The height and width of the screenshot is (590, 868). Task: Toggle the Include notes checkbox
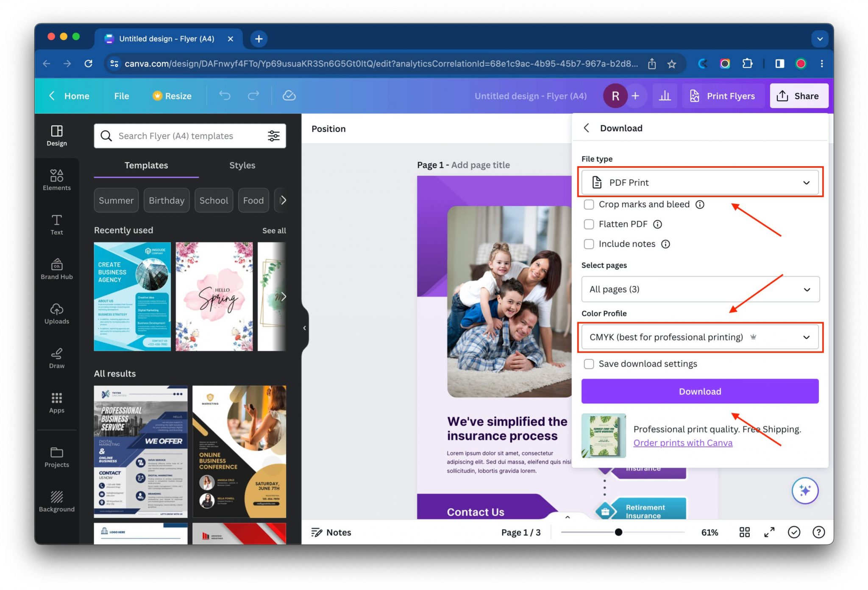coord(589,244)
